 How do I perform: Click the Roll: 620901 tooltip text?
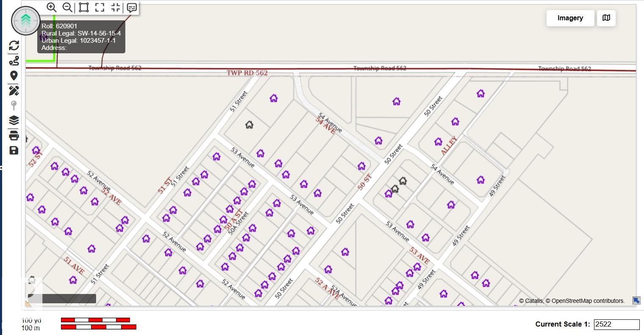click(x=59, y=26)
